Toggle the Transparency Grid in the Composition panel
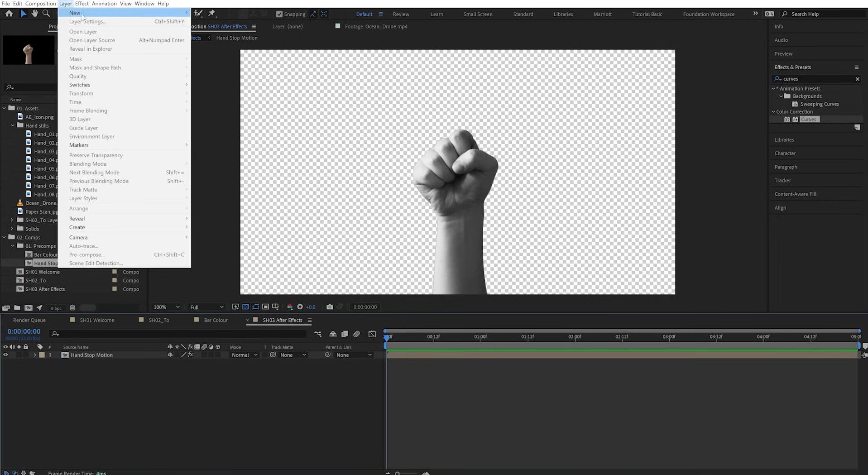 click(x=245, y=307)
